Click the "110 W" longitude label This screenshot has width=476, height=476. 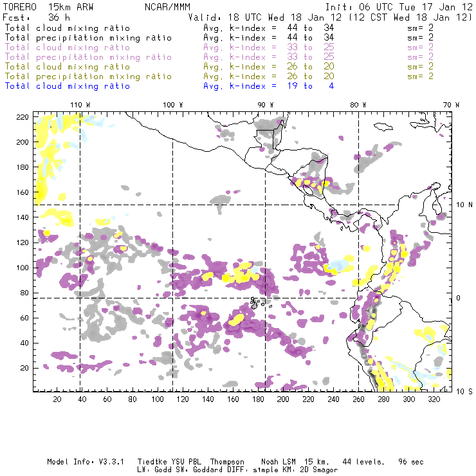[80, 105]
